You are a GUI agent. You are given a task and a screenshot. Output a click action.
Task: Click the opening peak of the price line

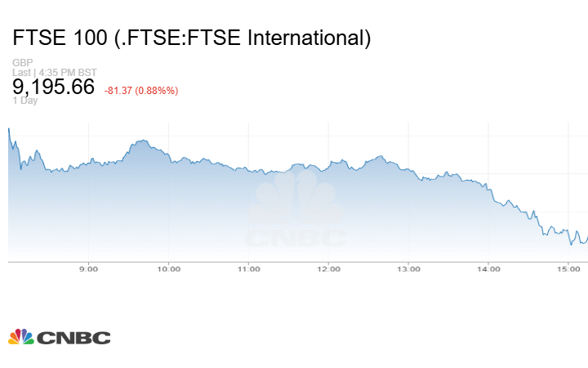click(x=9, y=128)
